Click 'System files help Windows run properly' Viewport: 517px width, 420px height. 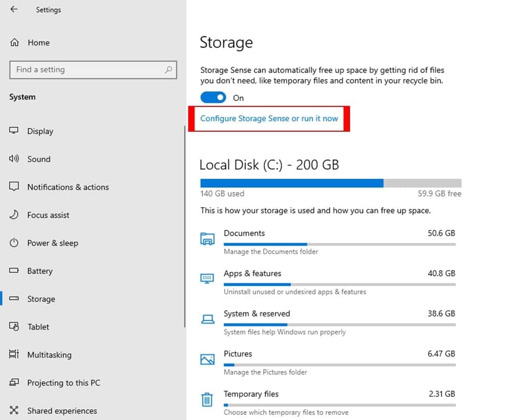[x=284, y=332]
